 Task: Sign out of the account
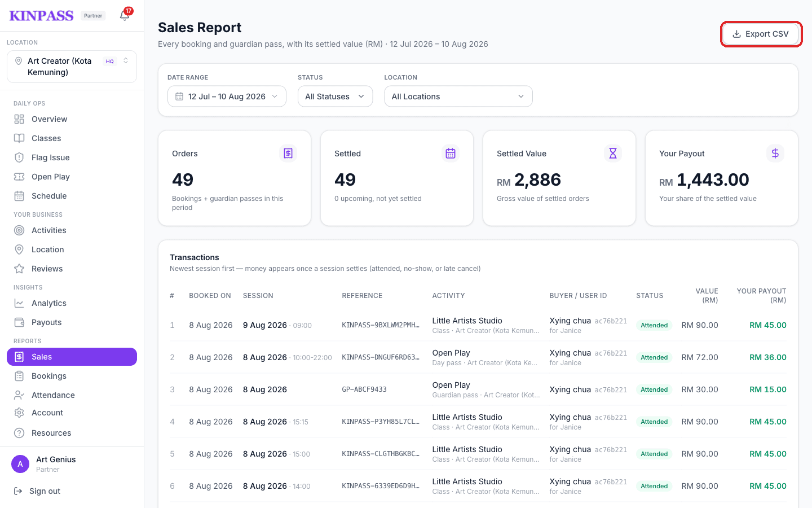point(72,491)
